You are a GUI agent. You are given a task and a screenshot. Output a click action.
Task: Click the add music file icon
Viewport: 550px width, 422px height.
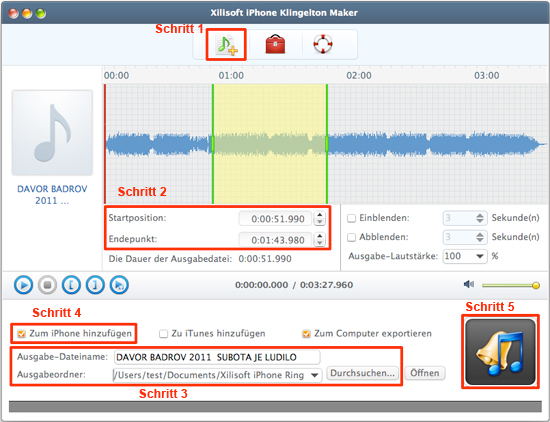[x=227, y=45]
